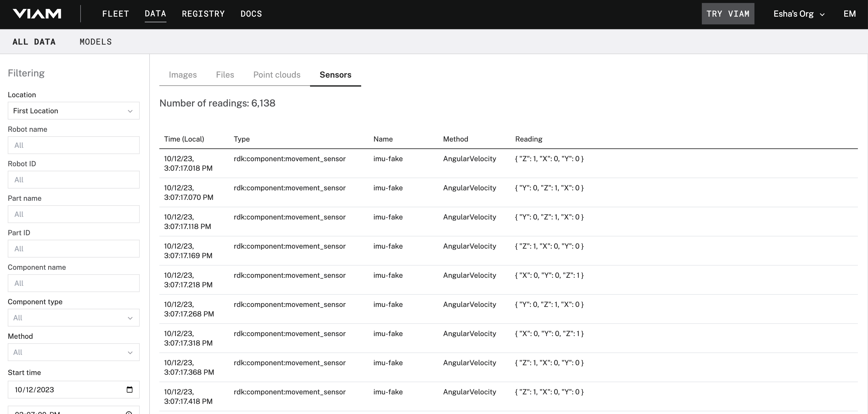This screenshot has width=868, height=414.
Task: Open the DOCS link
Action: click(x=251, y=13)
